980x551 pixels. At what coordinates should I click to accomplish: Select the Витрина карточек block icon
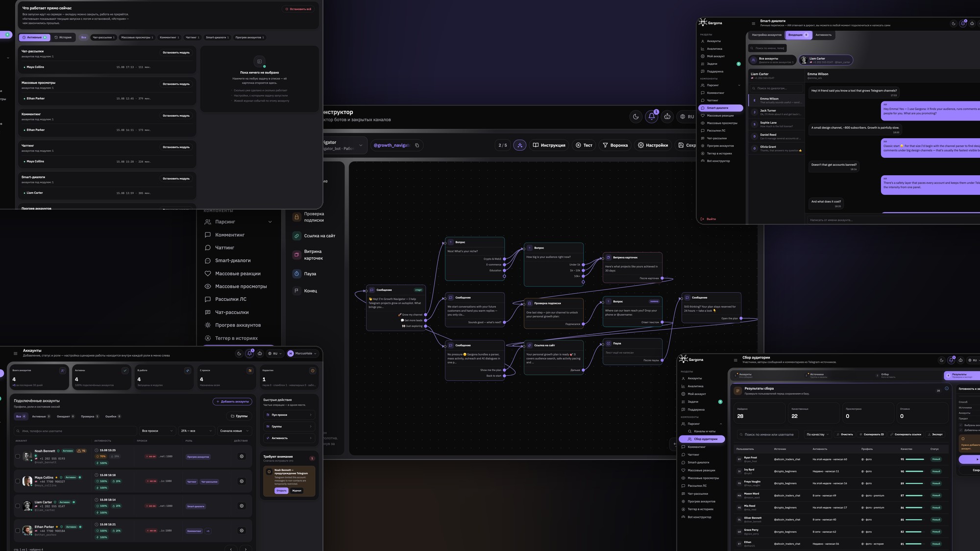click(x=296, y=255)
